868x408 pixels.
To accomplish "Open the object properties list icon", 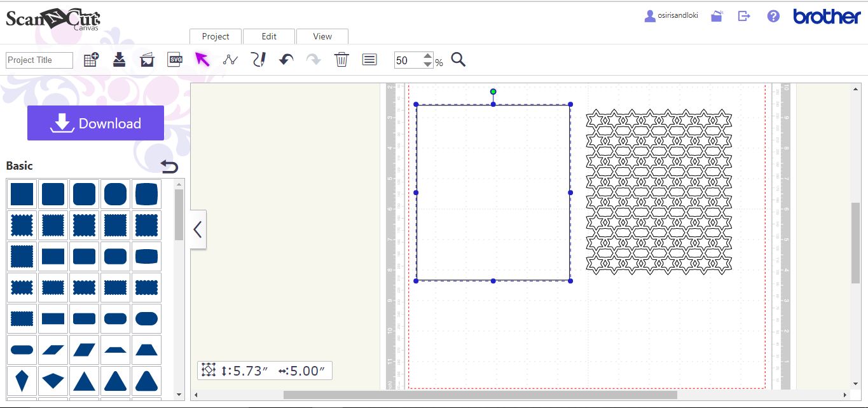I will click(x=369, y=59).
